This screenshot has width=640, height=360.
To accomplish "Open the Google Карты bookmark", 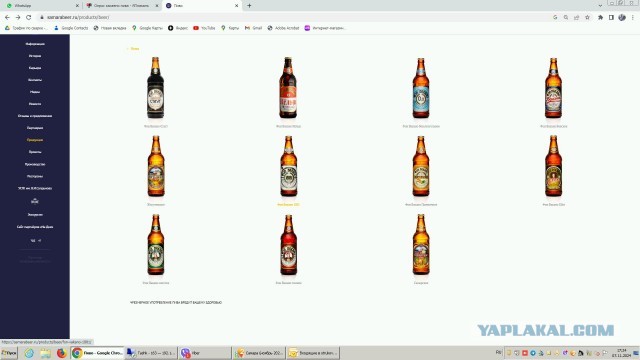I will (147, 28).
